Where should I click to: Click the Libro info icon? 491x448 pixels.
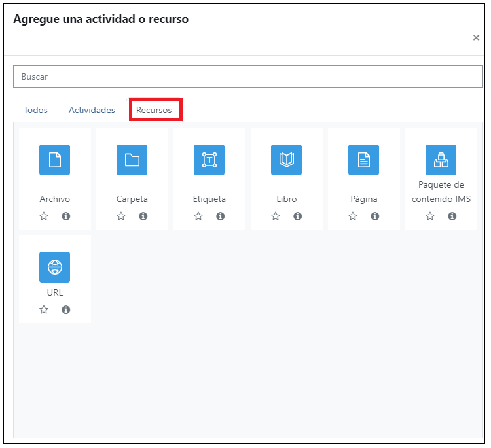pyautogui.click(x=297, y=216)
